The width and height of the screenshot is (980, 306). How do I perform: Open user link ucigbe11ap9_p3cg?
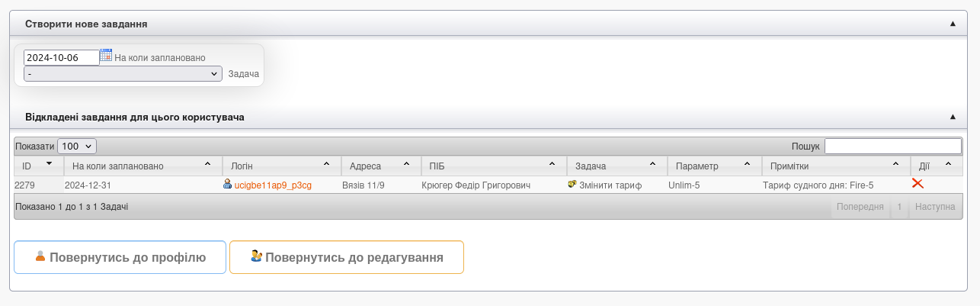click(273, 185)
